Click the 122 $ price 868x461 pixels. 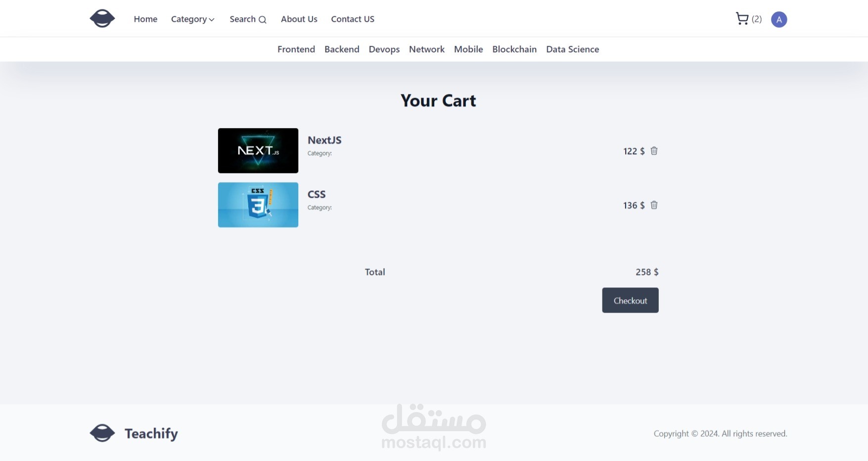coord(634,151)
